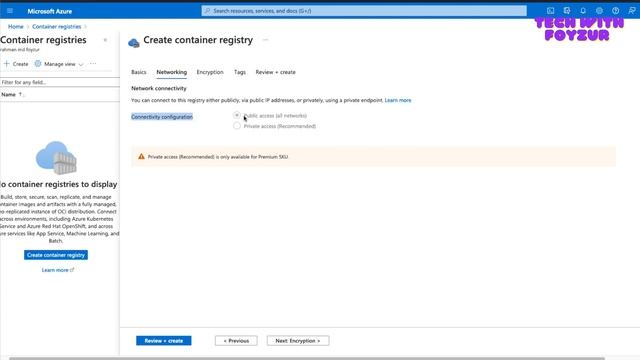Viewport: 640px width, 360px height.
Task: Click the Filter for any field box
Action: pyautogui.click(x=60, y=82)
